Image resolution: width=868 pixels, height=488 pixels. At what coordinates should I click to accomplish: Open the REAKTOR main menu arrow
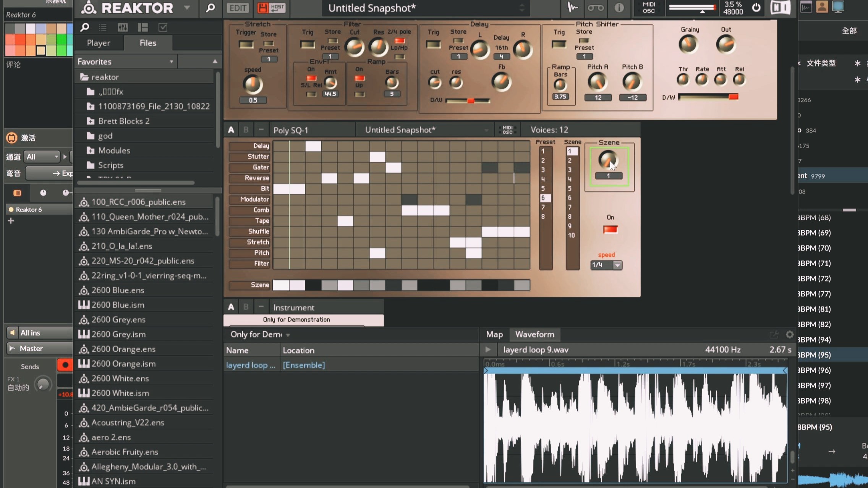click(187, 8)
